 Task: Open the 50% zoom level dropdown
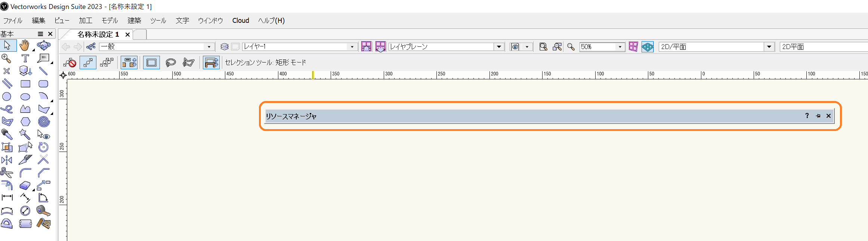pyautogui.click(x=620, y=47)
